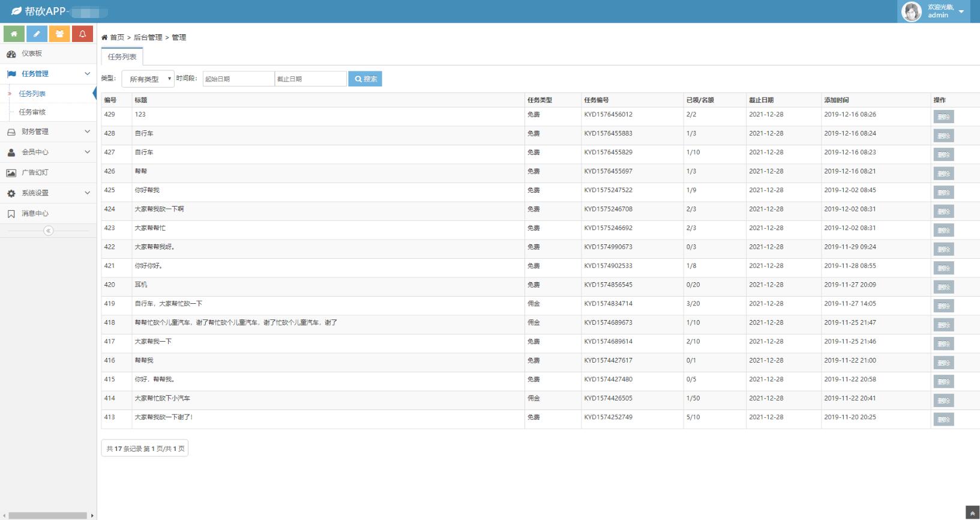The width and height of the screenshot is (980, 520).
Task: Delete task row 429
Action: coord(943,116)
